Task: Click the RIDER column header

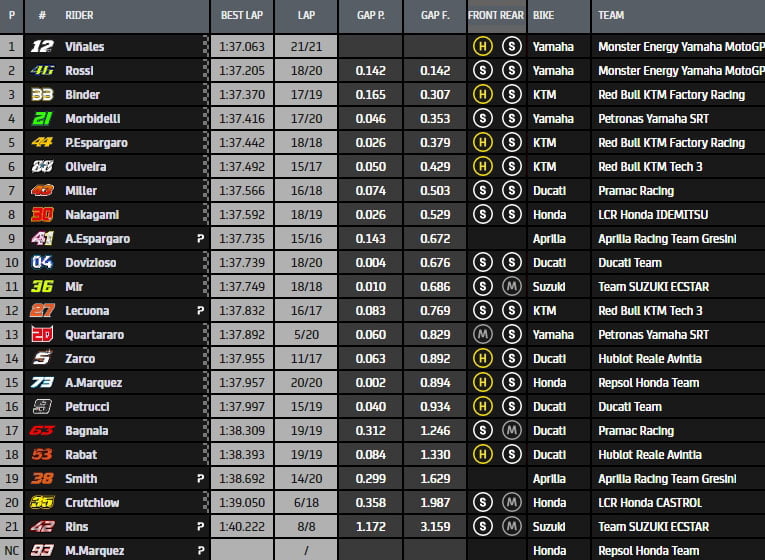Action: [x=80, y=16]
